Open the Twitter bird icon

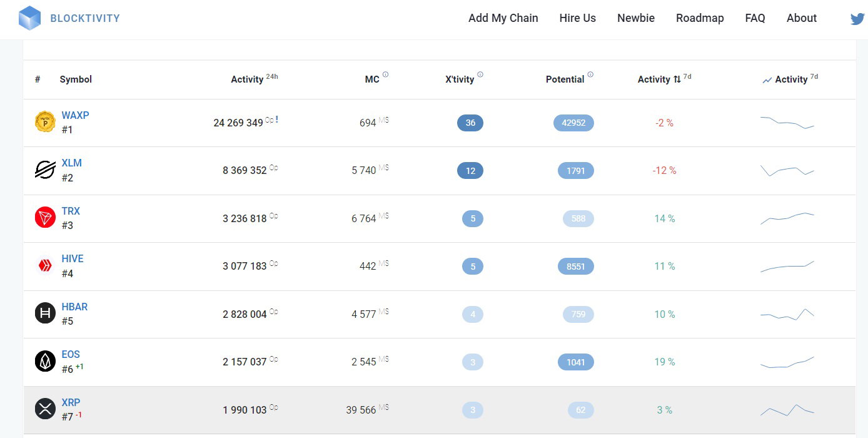point(857,19)
